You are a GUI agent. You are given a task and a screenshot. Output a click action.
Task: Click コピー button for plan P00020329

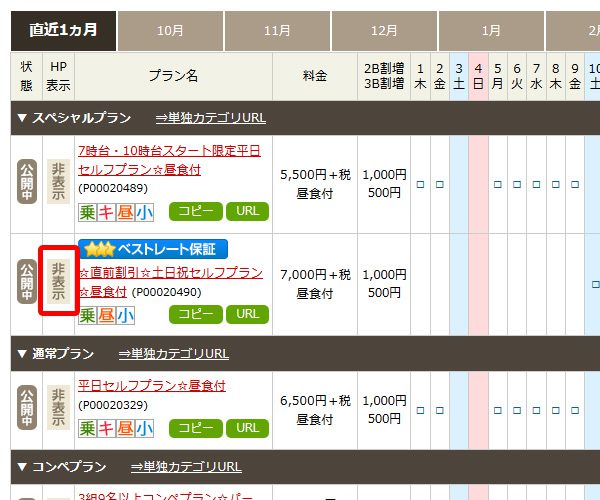click(x=196, y=428)
